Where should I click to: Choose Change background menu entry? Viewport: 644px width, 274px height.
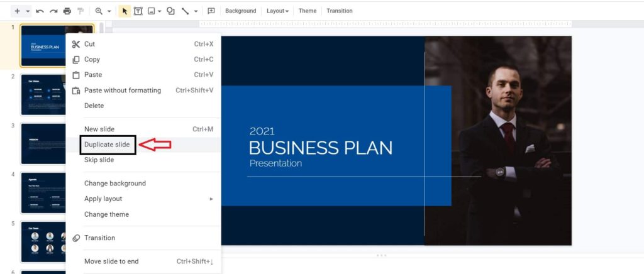143,184
